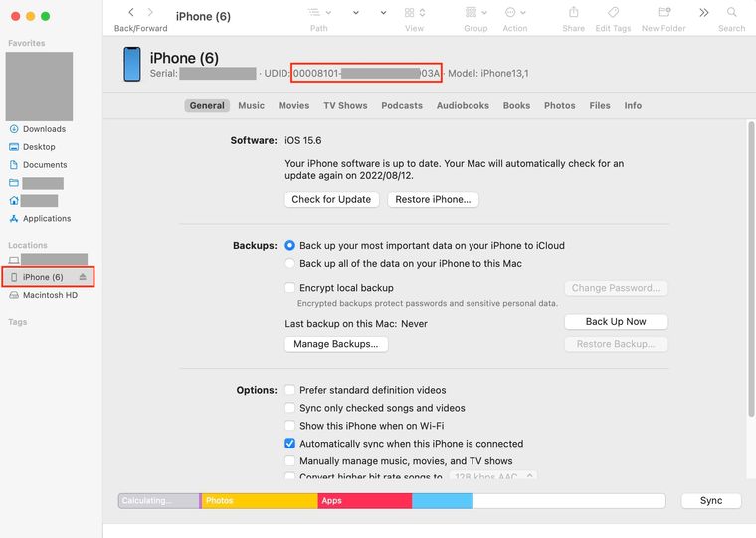The image size is (756, 538).
Task: Switch to the Books tab
Action: (x=516, y=106)
